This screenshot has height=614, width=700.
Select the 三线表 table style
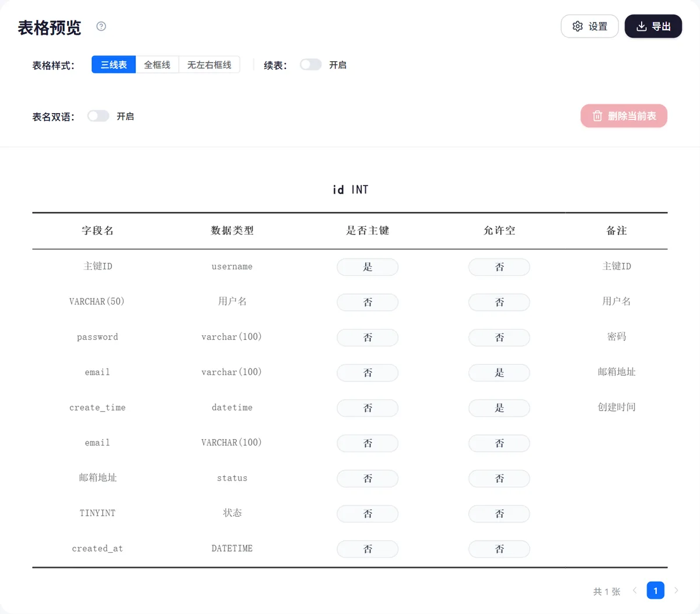tap(114, 65)
